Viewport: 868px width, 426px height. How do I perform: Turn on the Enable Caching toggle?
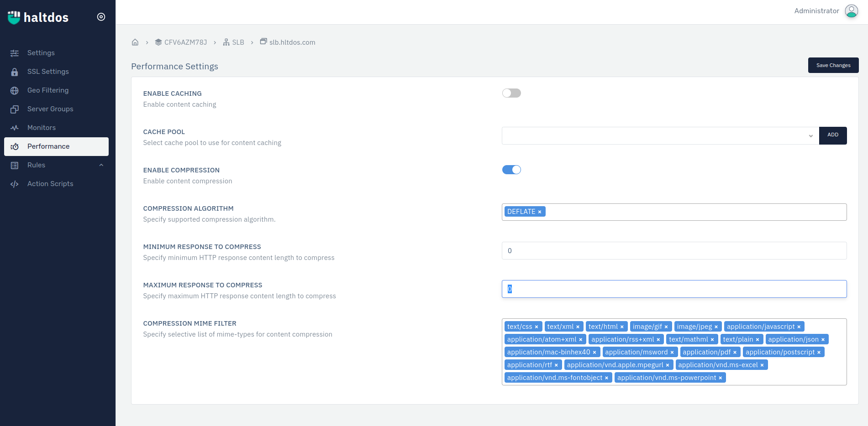tap(511, 94)
